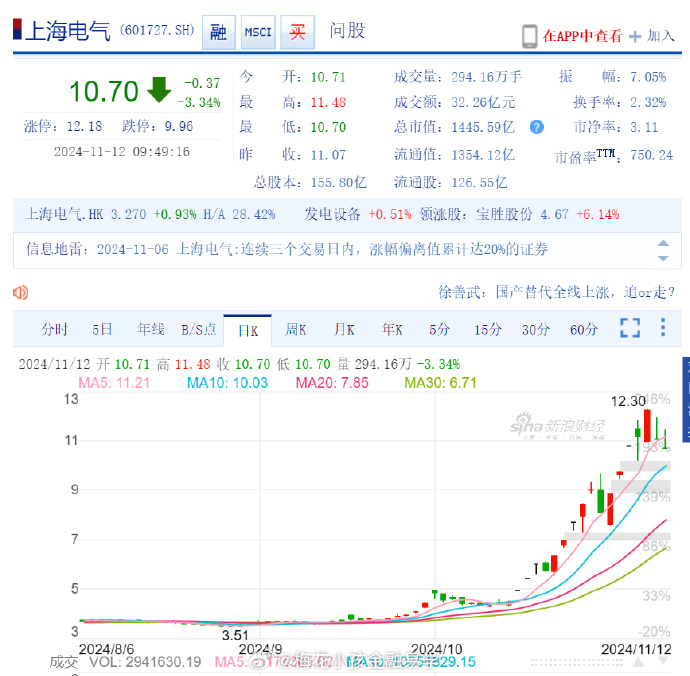Click the blue question mark by 总市值
Viewport: 690px width, 676px height.
tap(536, 127)
